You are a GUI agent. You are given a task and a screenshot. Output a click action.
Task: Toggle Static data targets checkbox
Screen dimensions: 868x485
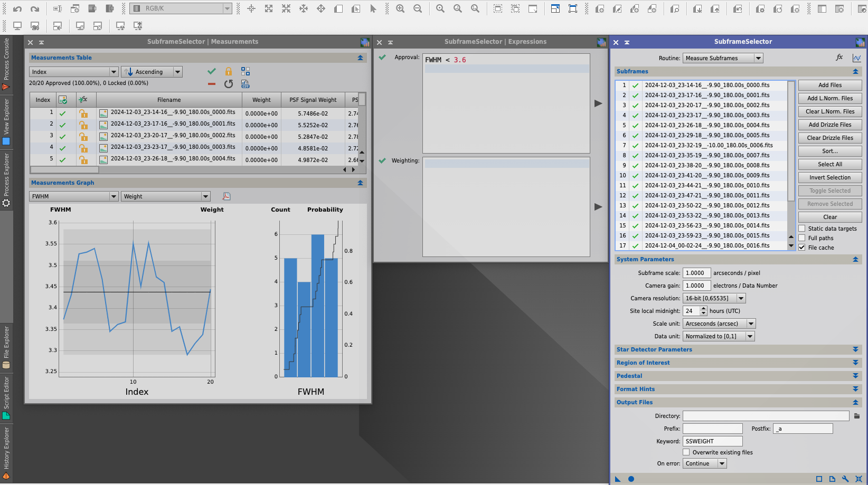(x=802, y=229)
